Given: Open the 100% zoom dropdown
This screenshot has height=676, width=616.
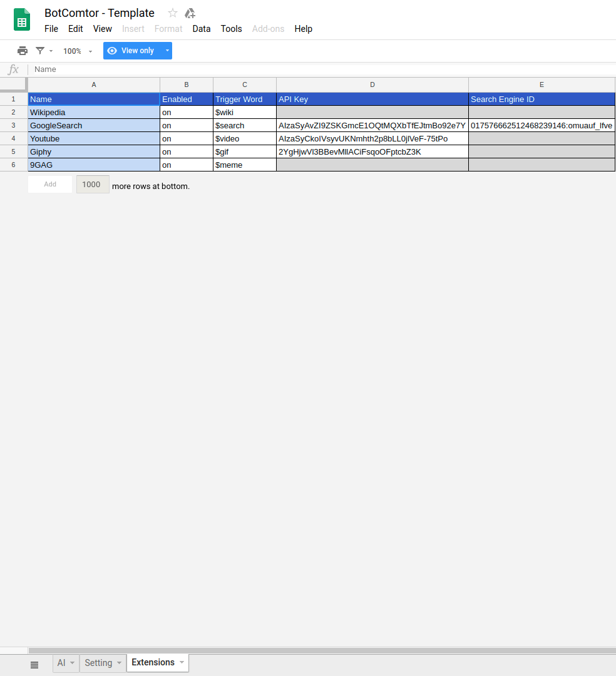Looking at the screenshot, I should 78,51.
